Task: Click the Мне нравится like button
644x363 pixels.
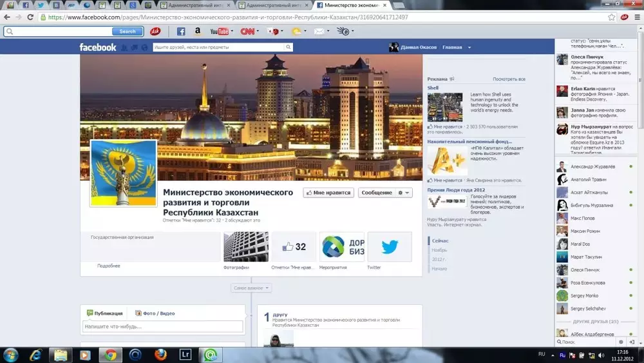Action: click(328, 193)
